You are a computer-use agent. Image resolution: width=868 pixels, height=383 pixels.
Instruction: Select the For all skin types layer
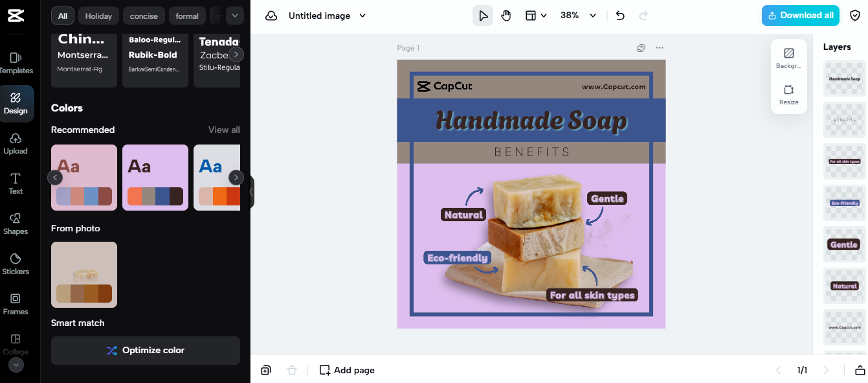click(x=844, y=161)
